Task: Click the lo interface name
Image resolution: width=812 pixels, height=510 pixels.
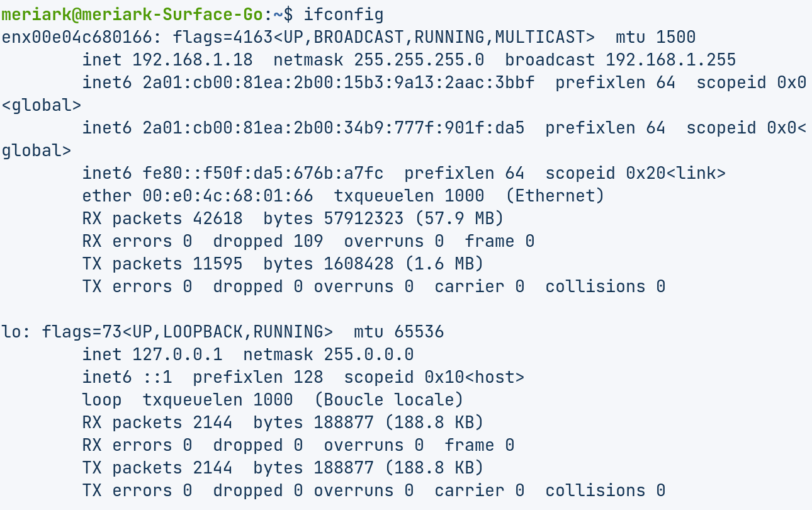Action: [11, 332]
